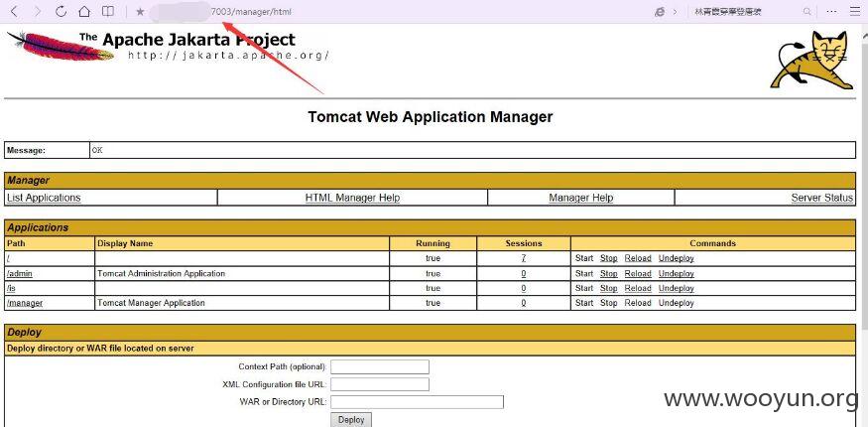868x427 pixels.
Task: Click the Commands column header
Action: point(713,243)
